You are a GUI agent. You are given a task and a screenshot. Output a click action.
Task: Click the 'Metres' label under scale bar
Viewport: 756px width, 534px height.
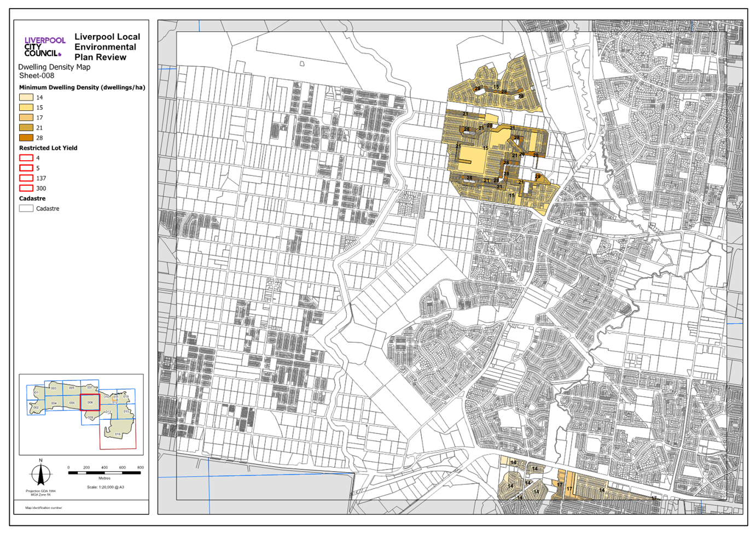104,478
